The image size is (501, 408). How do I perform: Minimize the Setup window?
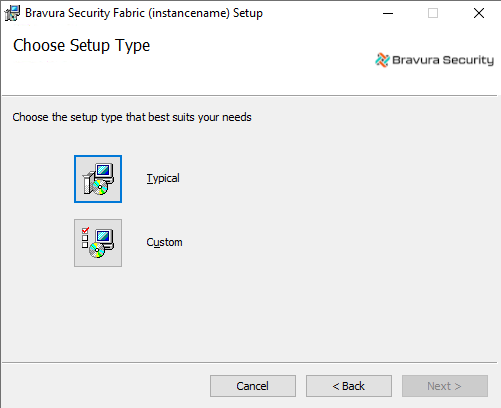pos(388,13)
